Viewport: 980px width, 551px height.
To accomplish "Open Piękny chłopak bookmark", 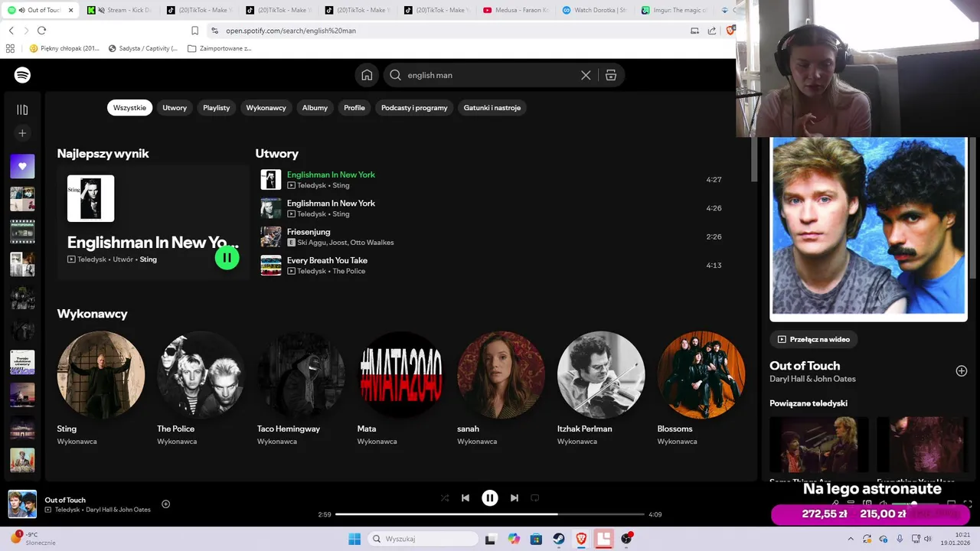I will pos(64,48).
